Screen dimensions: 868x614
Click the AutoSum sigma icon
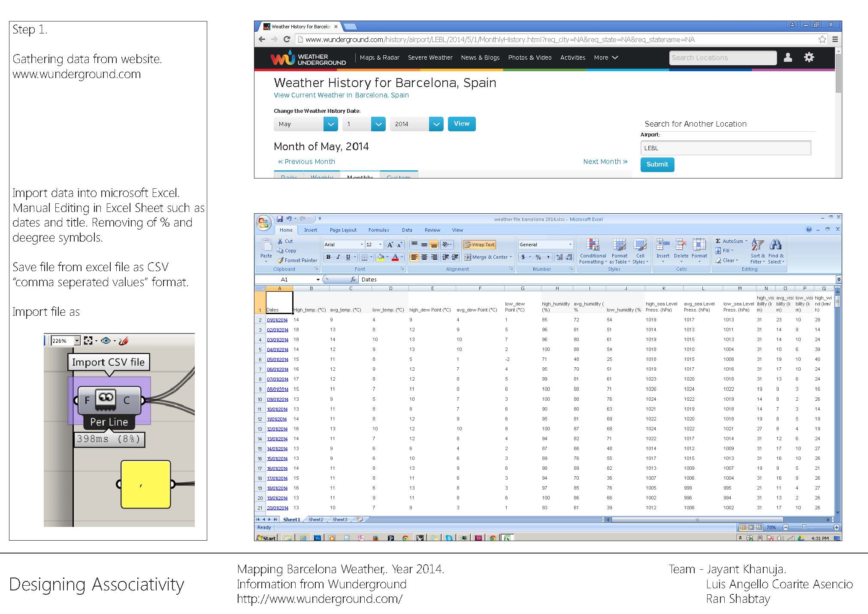click(x=718, y=241)
